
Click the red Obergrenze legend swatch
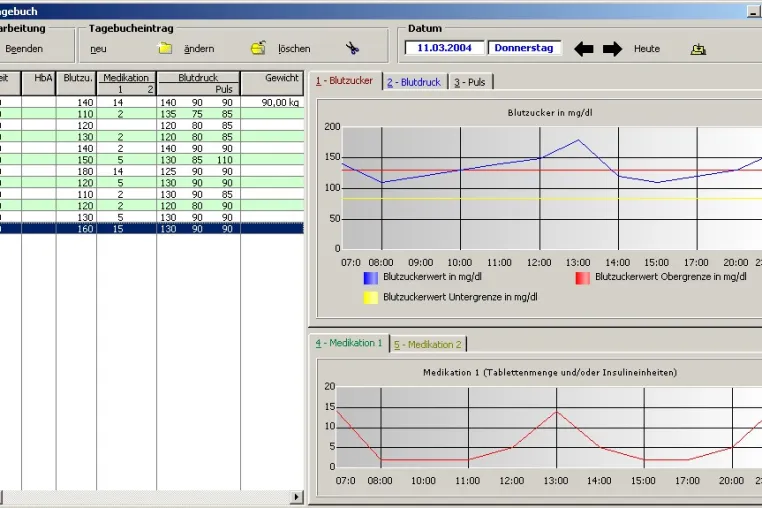tap(583, 278)
